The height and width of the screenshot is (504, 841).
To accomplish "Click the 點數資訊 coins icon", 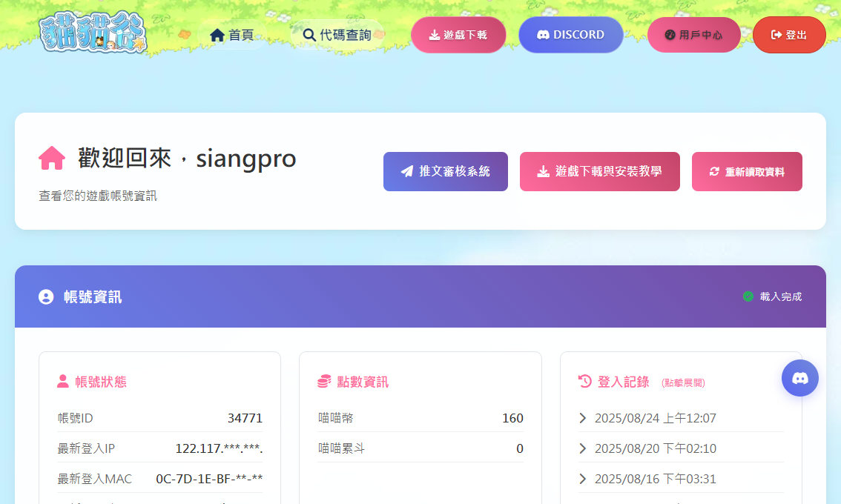I will point(323,382).
